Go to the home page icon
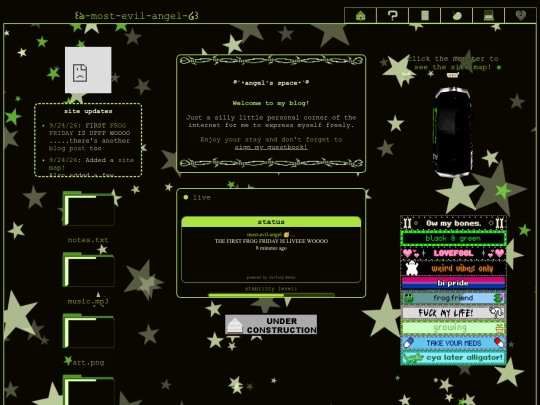540x405 pixels. coord(360,15)
